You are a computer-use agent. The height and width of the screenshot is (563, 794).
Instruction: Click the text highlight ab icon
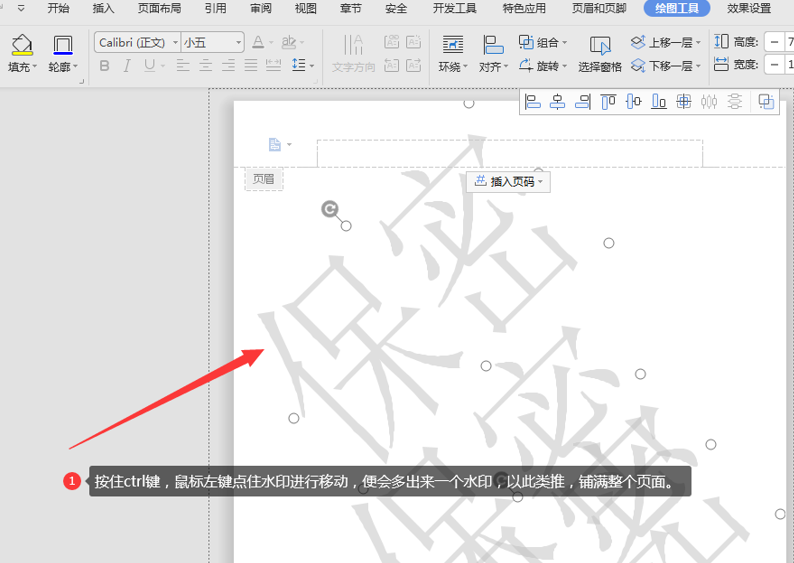click(x=289, y=42)
